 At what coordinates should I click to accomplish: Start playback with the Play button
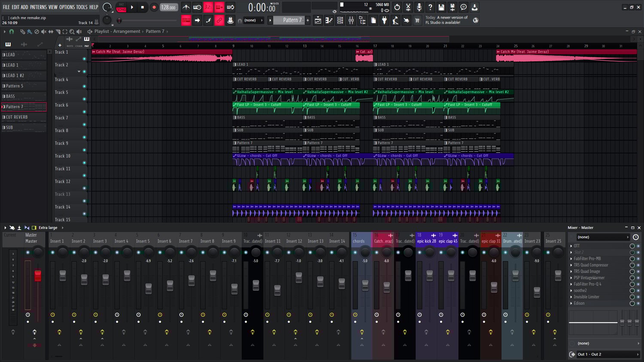coord(132,7)
